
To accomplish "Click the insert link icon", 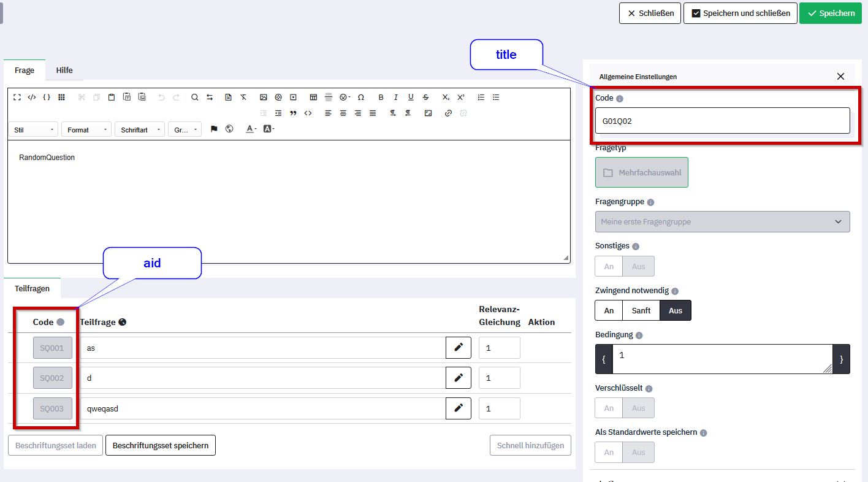I will click(x=448, y=113).
